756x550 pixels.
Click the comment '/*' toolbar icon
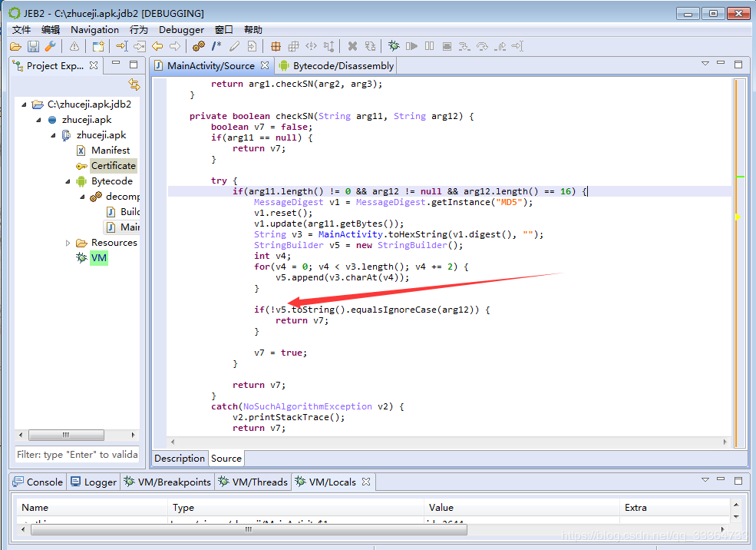pos(216,46)
